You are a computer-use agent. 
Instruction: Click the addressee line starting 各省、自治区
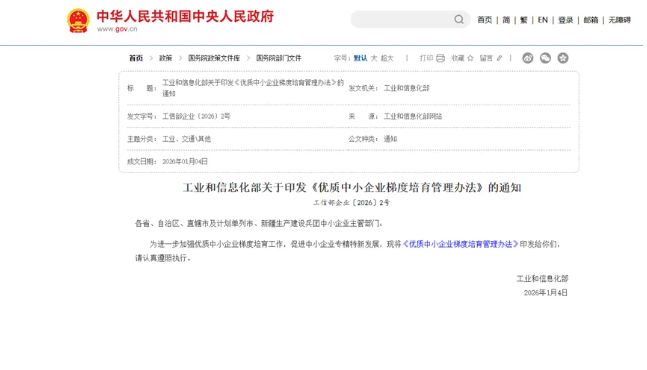259,224
